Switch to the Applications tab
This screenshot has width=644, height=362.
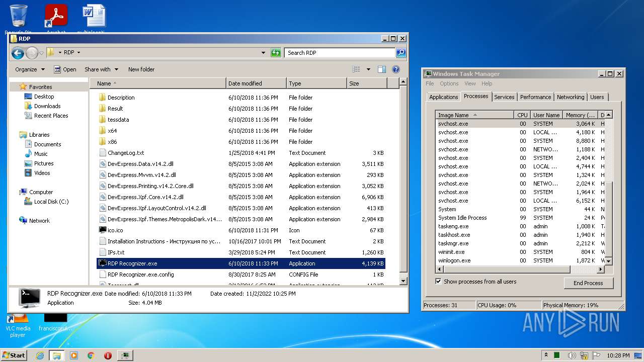click(443, 97)
